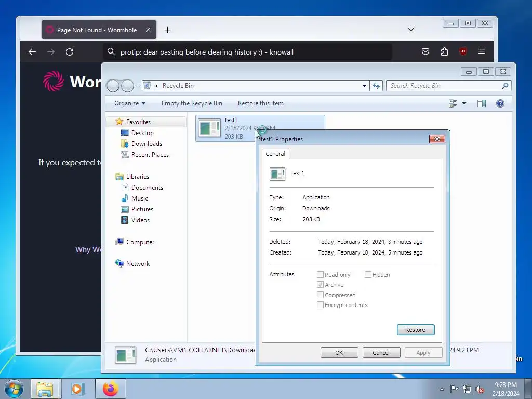The width and height of the screenshot is (532, 399).
Task: Select the test1 file thumbnail in Recycle Bin
Action: click(x=209, y=128)
